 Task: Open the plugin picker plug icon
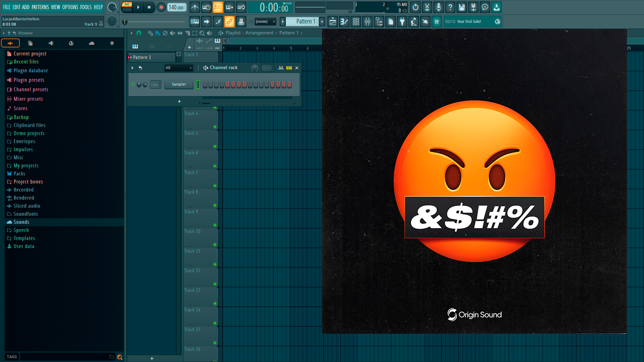pyautogui.click(x=402, y=21)
